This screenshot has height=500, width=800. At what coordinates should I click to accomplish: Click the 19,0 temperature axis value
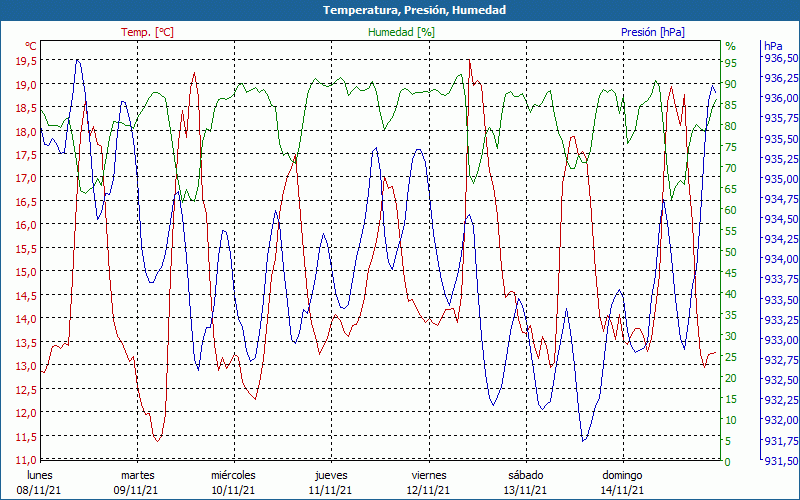27,85
